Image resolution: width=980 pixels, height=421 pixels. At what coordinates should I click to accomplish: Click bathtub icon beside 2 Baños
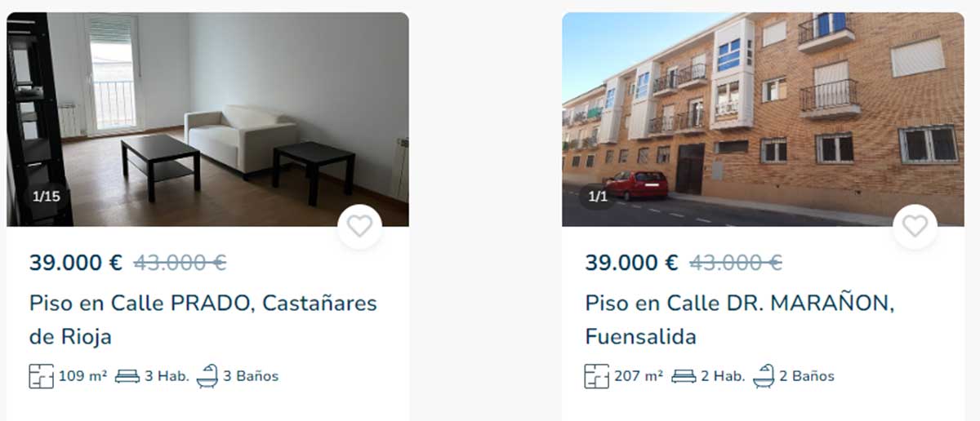(764, 376)
